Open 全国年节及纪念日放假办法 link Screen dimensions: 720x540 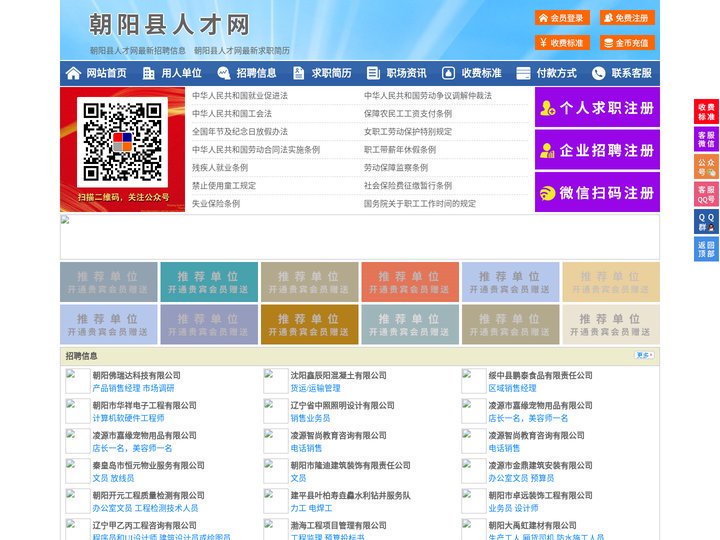240,131
